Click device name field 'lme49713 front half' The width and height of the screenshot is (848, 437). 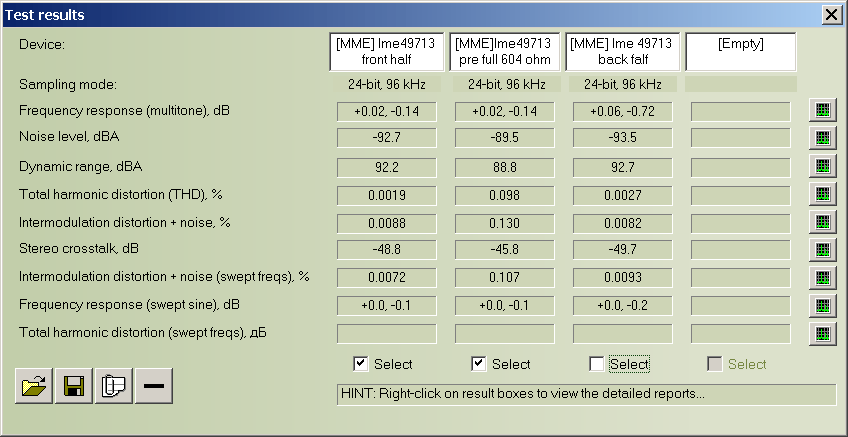pos(386,51)
